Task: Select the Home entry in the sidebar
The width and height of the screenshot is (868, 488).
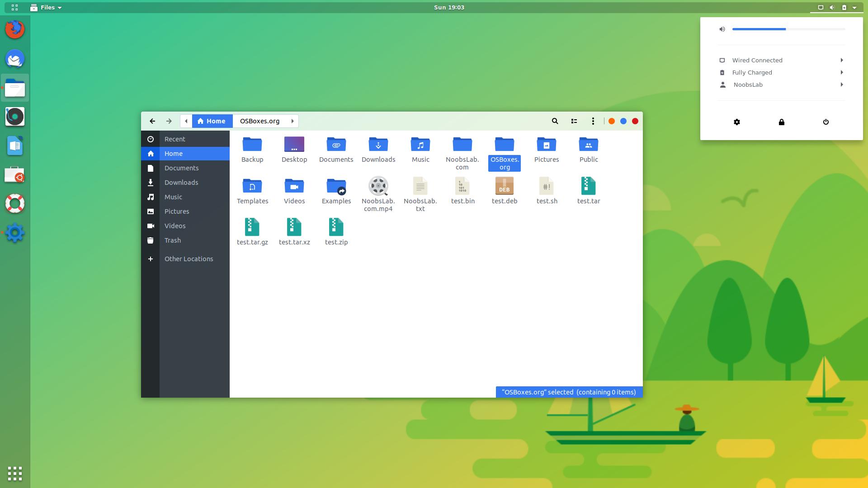Action: (173, 153)
